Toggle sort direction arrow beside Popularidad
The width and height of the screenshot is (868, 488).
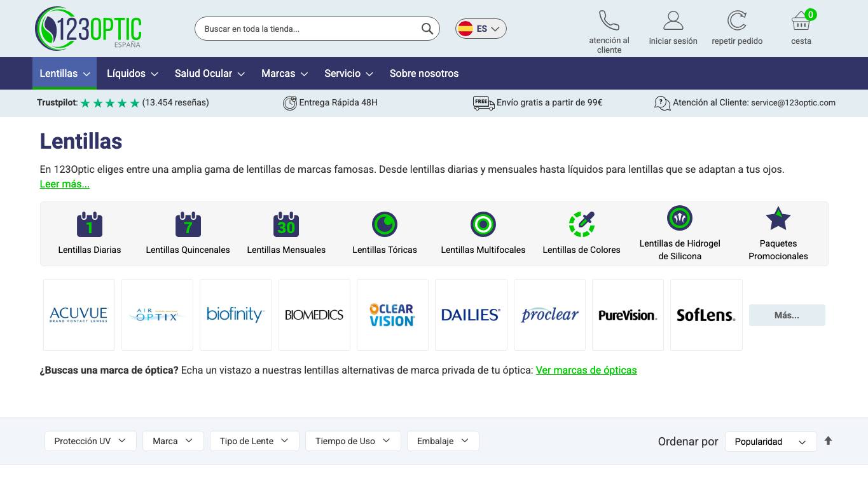pyautogui.click(x=828, y=441)
